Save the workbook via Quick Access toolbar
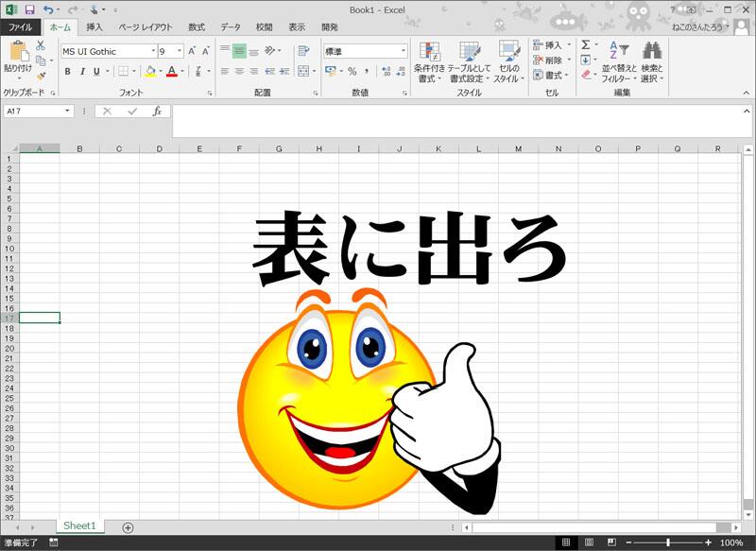This screenshot has width=756, height=551. click(28, 9)
